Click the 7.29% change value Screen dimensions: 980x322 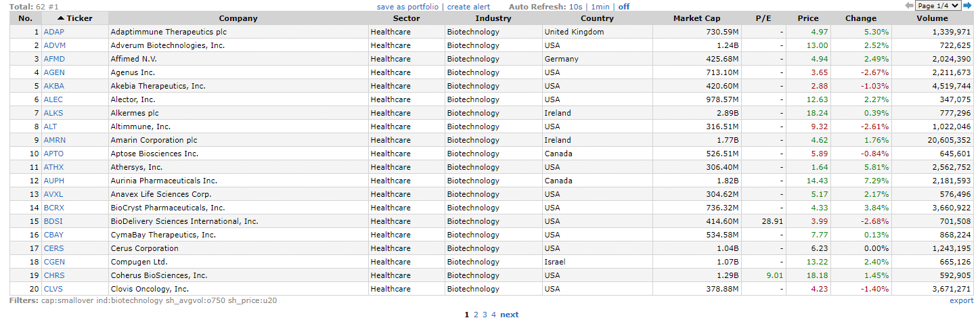click(876, 181)
